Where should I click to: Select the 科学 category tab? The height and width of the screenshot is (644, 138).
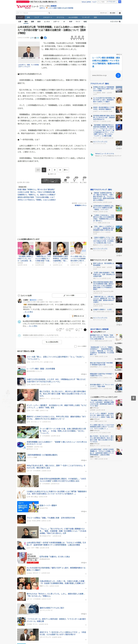[x=71, y=21]
